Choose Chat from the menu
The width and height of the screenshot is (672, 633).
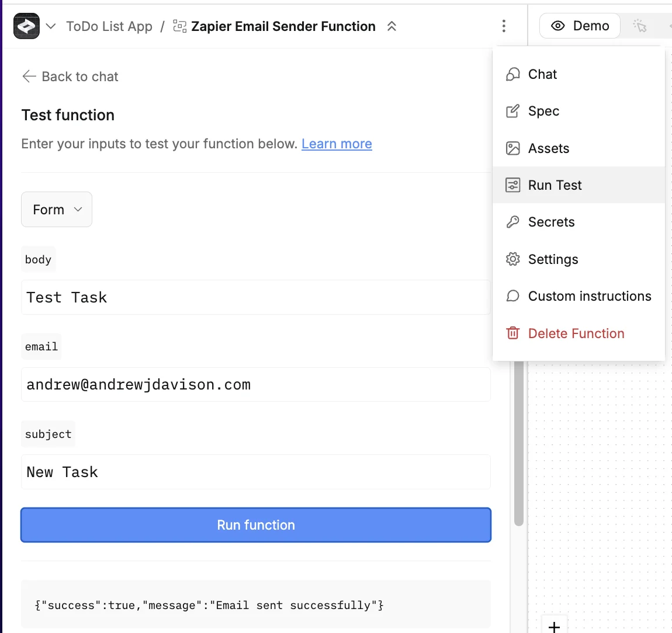coord(579,74)
